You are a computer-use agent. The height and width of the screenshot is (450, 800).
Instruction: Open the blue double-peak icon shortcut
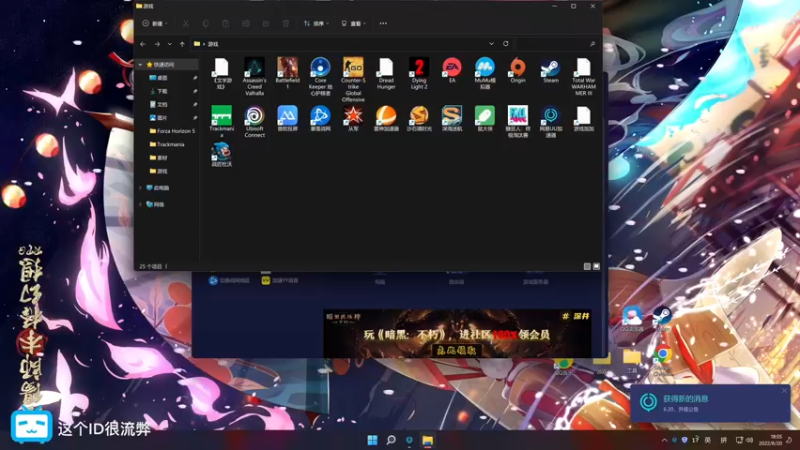tap(287, 118)
